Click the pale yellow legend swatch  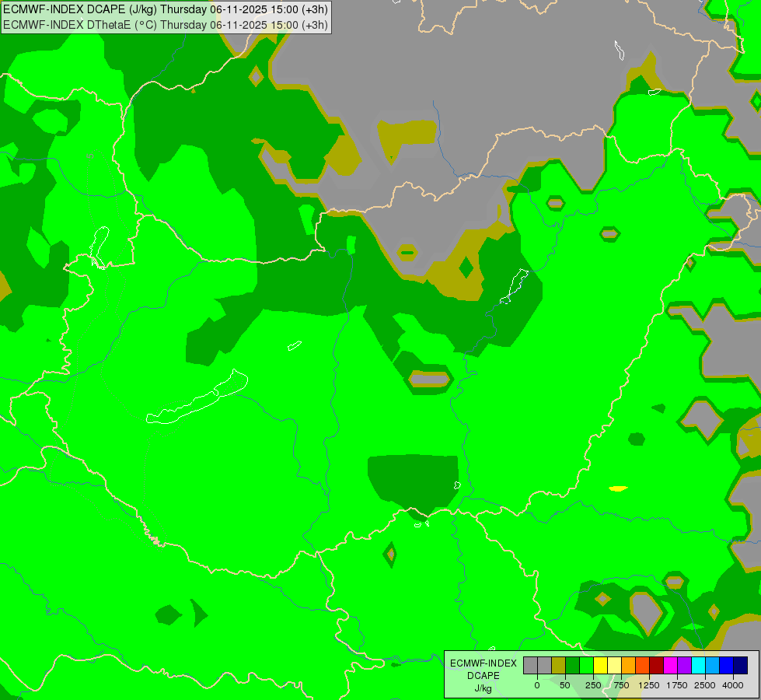(614, 666)
